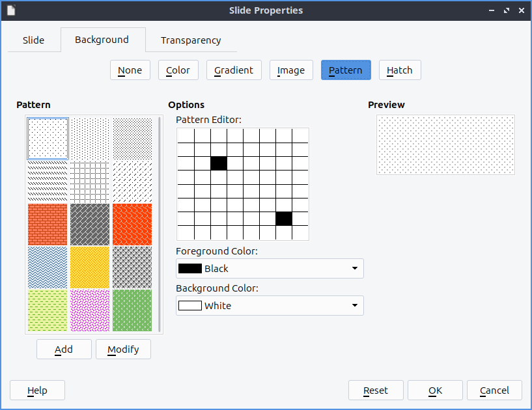Open the Slide tab
This screenshot has width=532, height=410.
(33, 40)
